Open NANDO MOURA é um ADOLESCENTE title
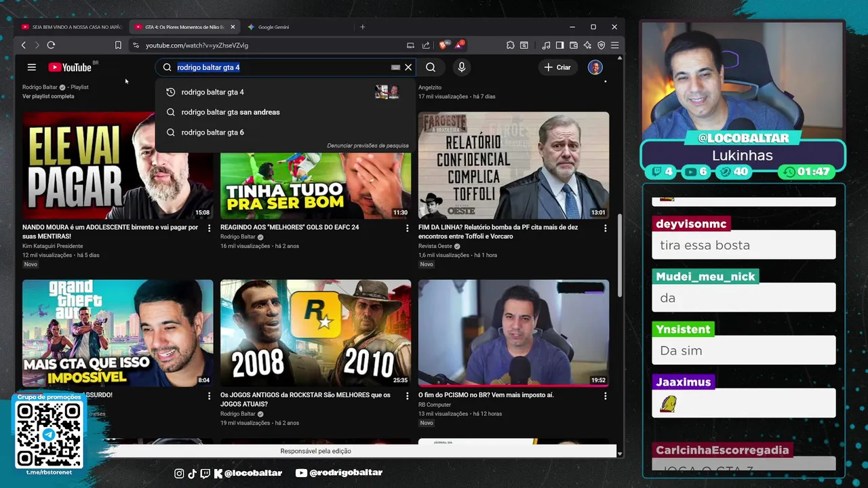Viewport: 868px width, 488px height. point(110,232)
